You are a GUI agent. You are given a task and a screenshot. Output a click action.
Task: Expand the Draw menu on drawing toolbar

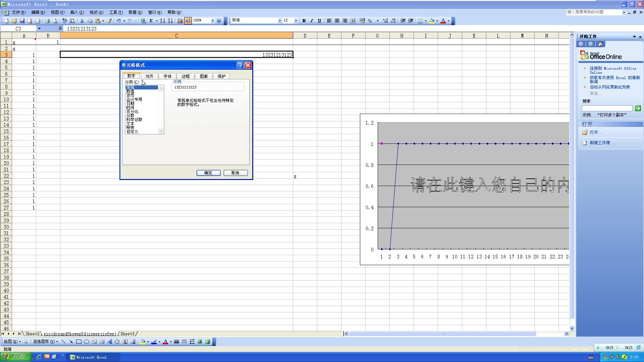coord(12,342)
